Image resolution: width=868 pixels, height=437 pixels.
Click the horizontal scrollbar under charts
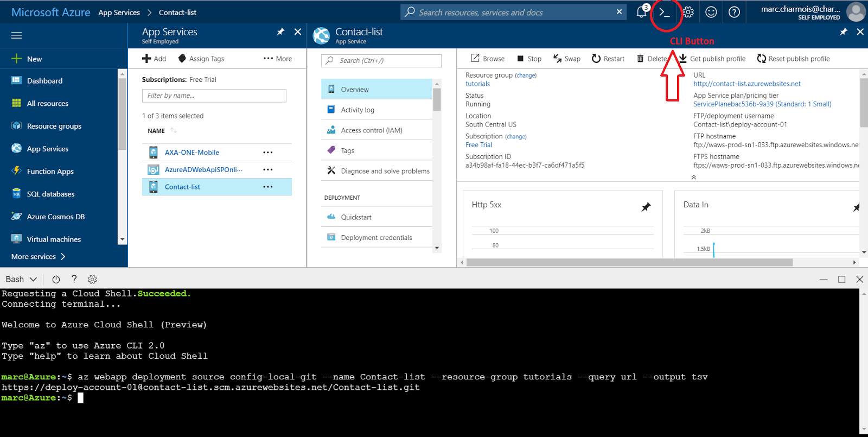(x=629, y=262)
